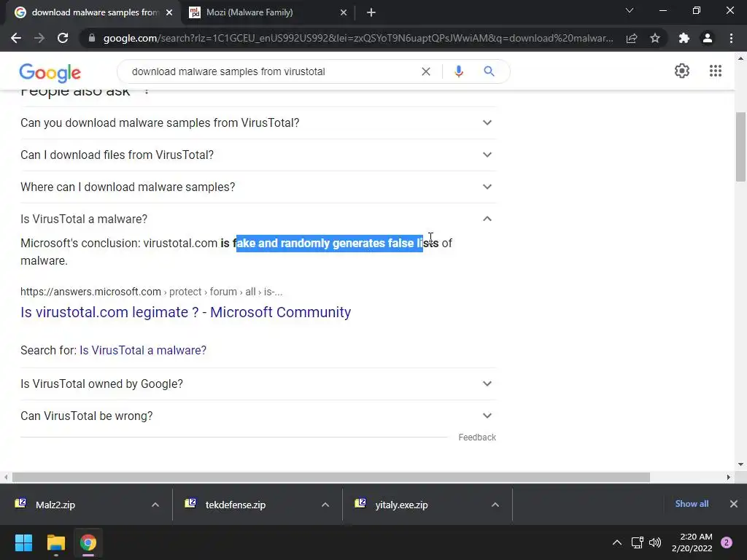Open Malz2.zip download options arrow
The width and height of the screenshot is (747, 560).
pos(155,505)
